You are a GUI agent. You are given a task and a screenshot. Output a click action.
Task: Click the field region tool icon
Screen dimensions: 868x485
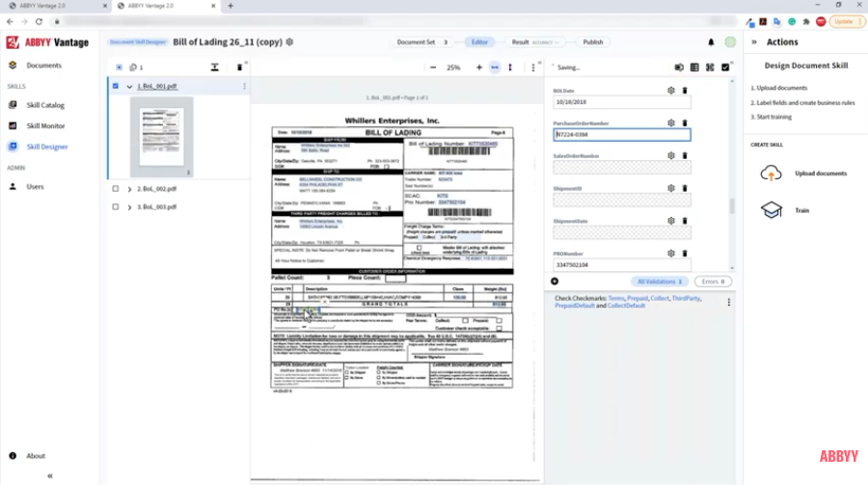(710, 67)
